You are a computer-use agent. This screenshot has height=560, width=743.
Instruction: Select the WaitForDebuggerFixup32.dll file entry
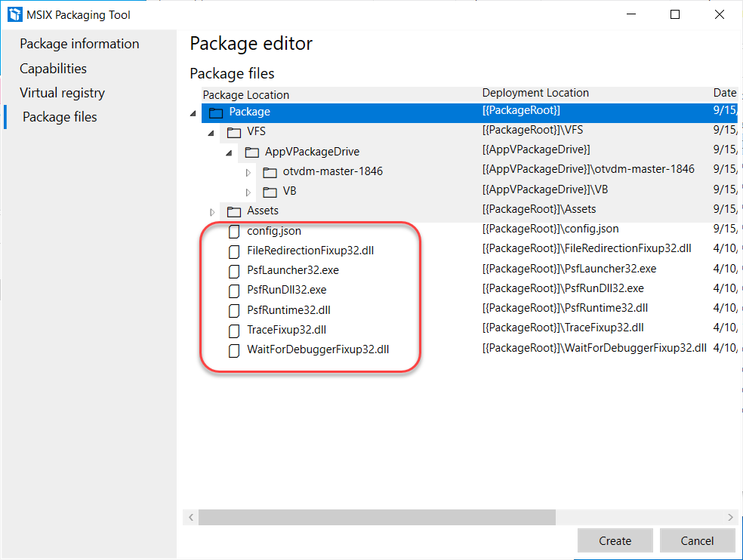click(318, 349)
